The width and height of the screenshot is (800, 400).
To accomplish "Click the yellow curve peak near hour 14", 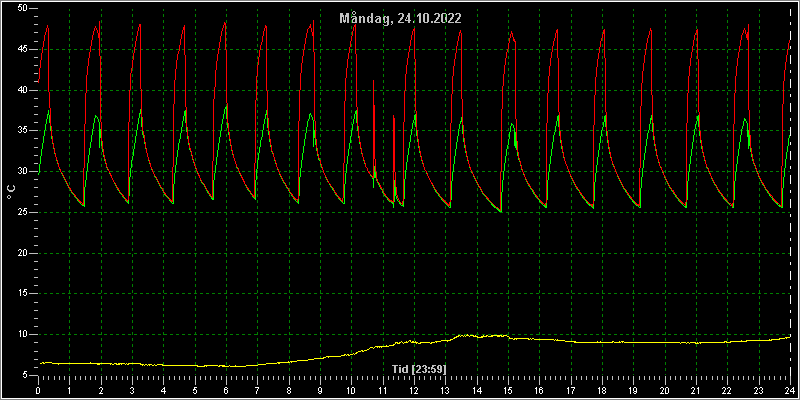I will (x=465, y=335).
